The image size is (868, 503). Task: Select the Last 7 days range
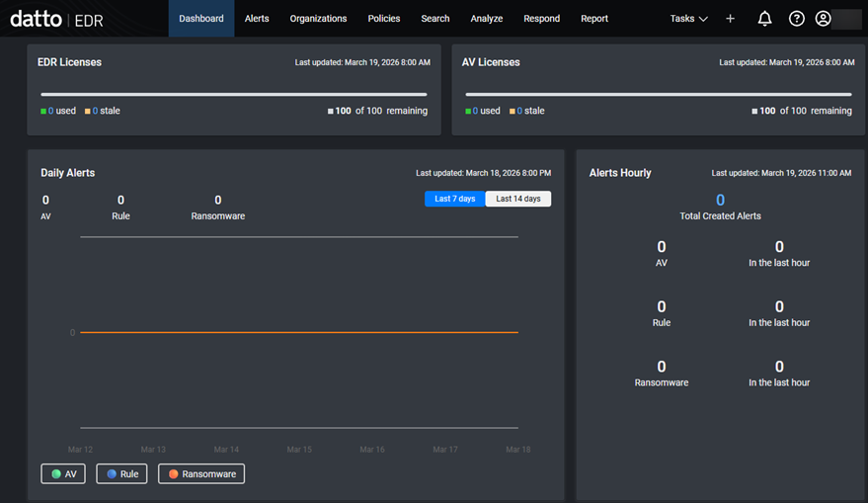tap(455, 199)
